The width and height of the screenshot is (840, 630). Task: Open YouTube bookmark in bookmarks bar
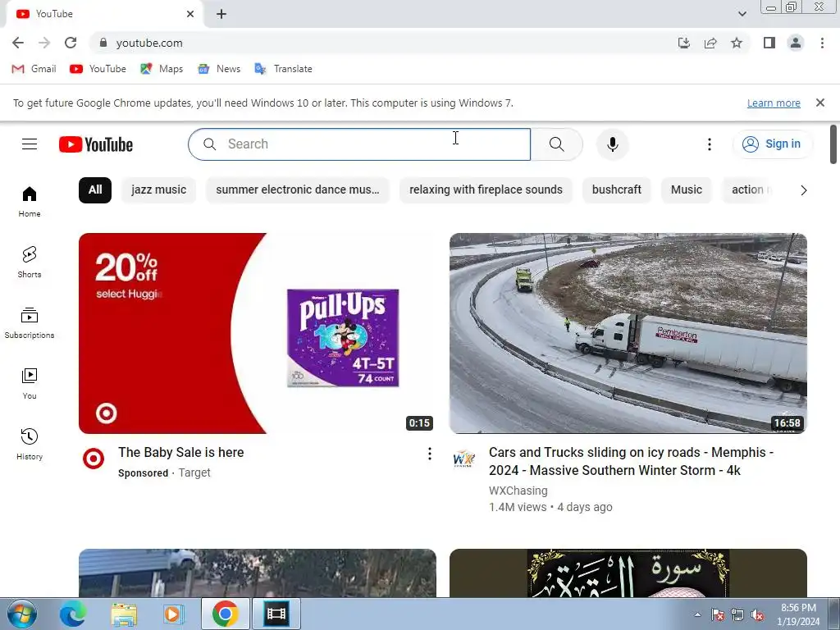point(98,69)
